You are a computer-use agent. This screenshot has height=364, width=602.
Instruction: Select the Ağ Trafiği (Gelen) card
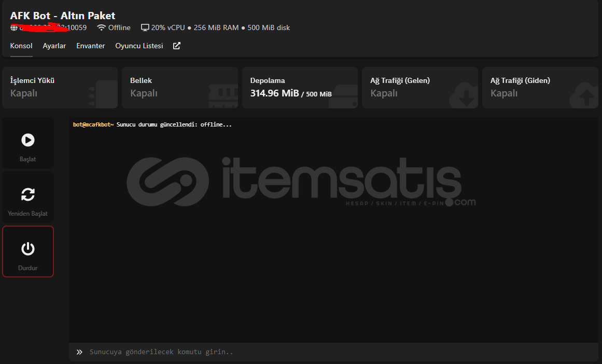pyautogui.click(x=420, y=88)
